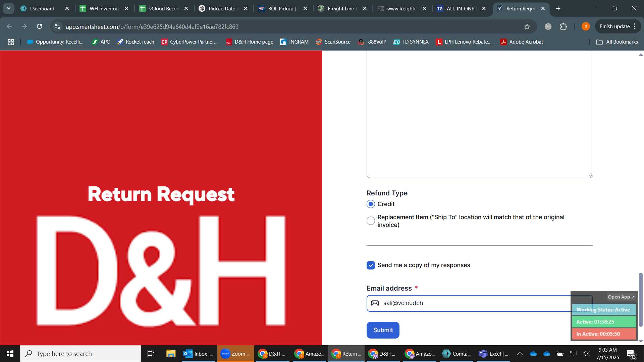The image size is (644, 362).
Task: Reload the Smartsheet form page
Action: [x=39, y=26]
